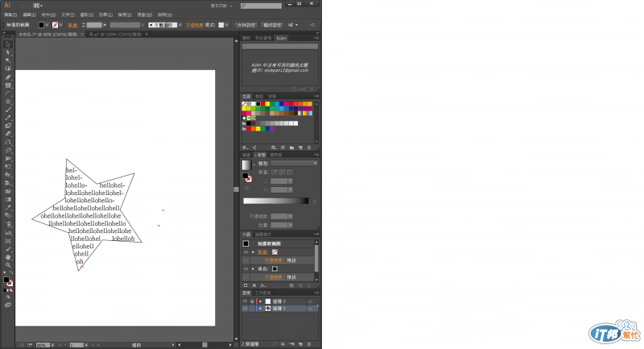Click 筆畫 stroke link in control bar
Image resolution: width=644 pixels, height=349 pixels.
[72, 25]
